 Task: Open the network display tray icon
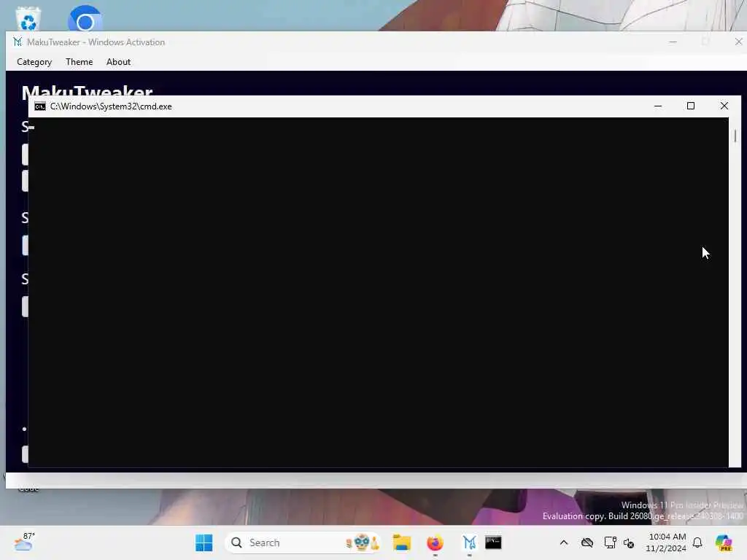(x=610, y=542)
